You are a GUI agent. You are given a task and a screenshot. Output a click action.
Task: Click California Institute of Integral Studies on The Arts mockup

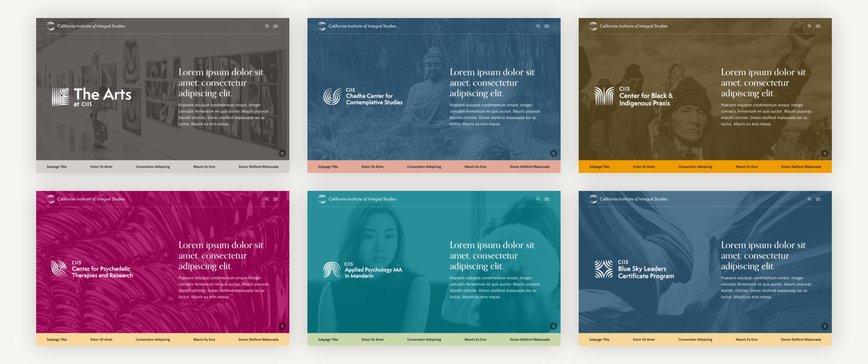[x=91, y=26]
